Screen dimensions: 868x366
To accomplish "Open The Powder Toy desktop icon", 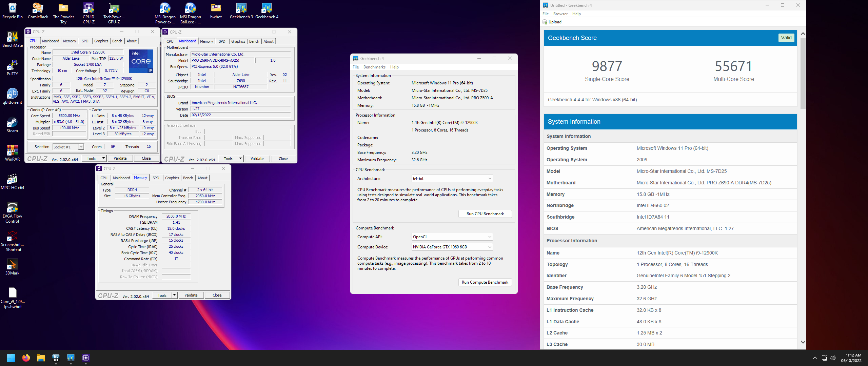I will click(63, 13).
